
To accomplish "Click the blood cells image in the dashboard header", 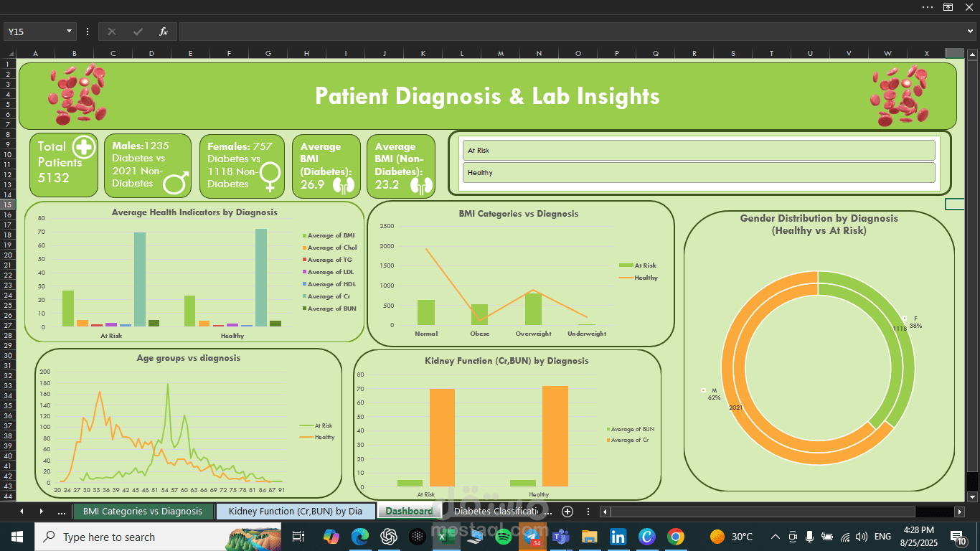I will pyautogui.click(x=77, y=94).
